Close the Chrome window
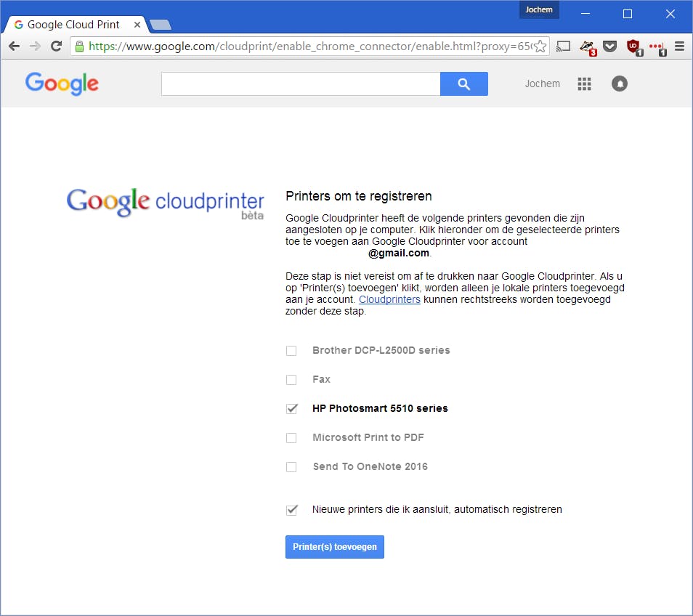The width and height of the screenshot is (693, 616). point(670,14)
